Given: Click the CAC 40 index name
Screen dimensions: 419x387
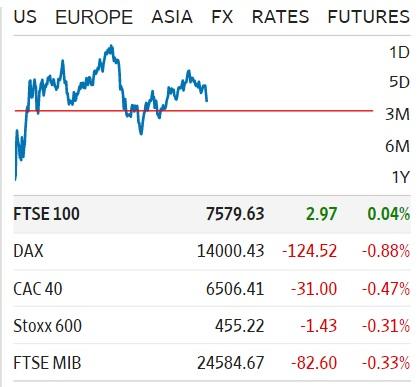Looking at the screenshot, I should 38,289.
